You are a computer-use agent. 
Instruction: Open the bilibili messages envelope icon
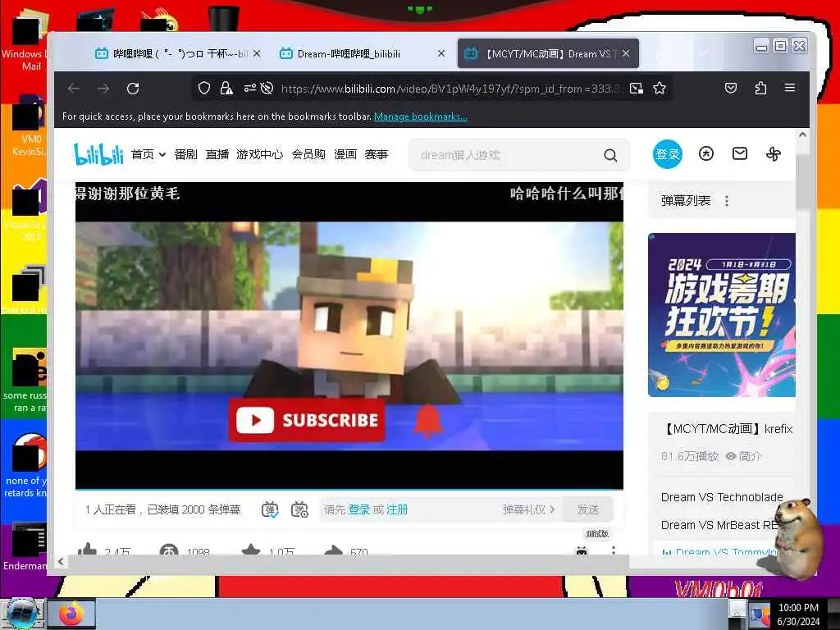[x=740, y=153]
